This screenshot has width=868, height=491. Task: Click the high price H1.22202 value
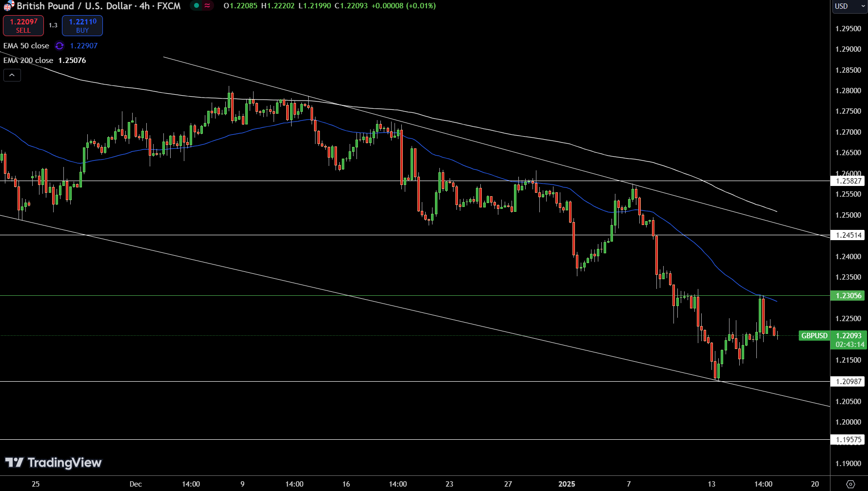[x=278, y=6]
